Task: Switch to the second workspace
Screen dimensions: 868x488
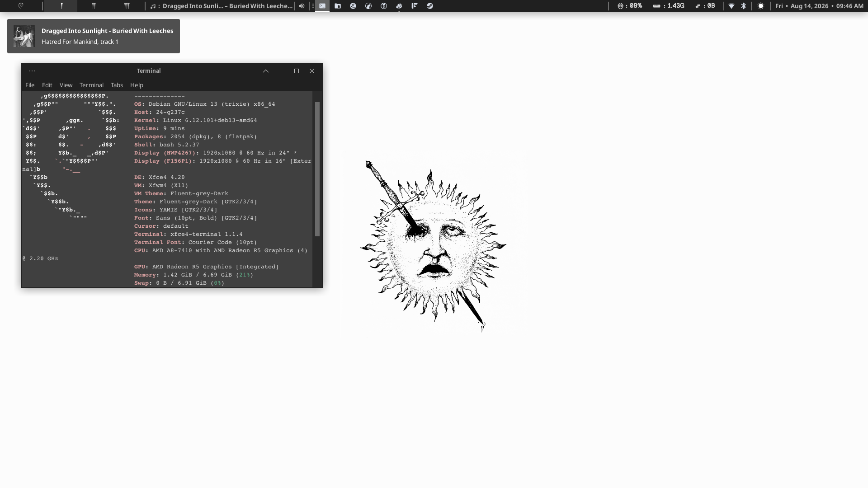Action: tap(94, 6)
